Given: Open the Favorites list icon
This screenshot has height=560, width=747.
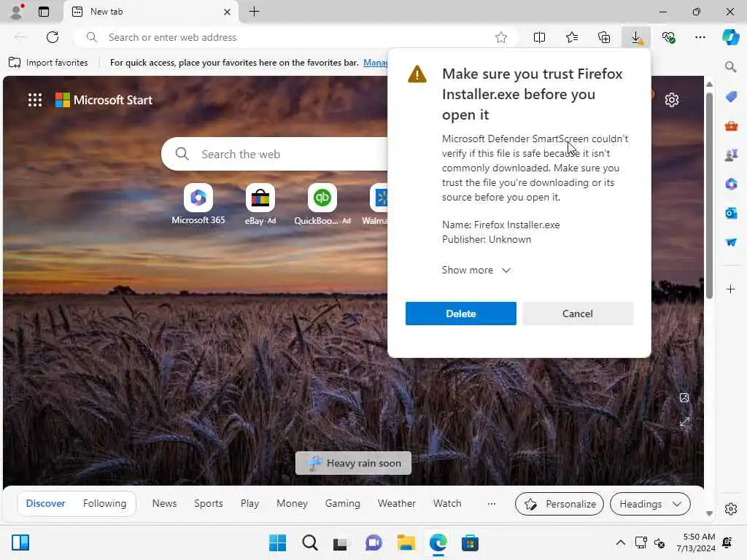Looking at the screenshot, I should 572,37.
